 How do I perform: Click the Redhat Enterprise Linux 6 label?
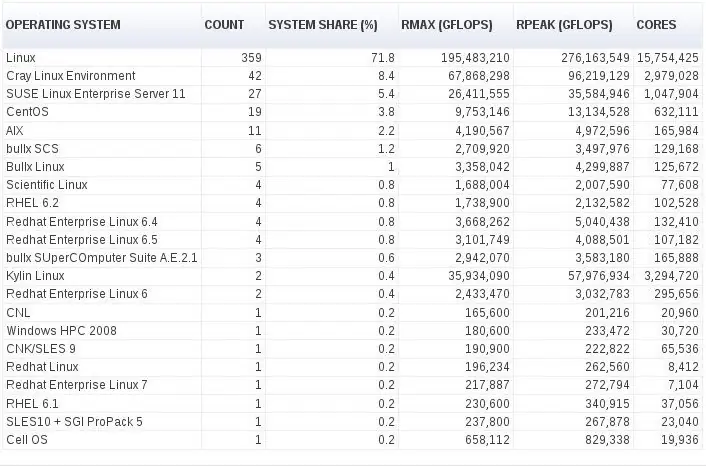77,294
